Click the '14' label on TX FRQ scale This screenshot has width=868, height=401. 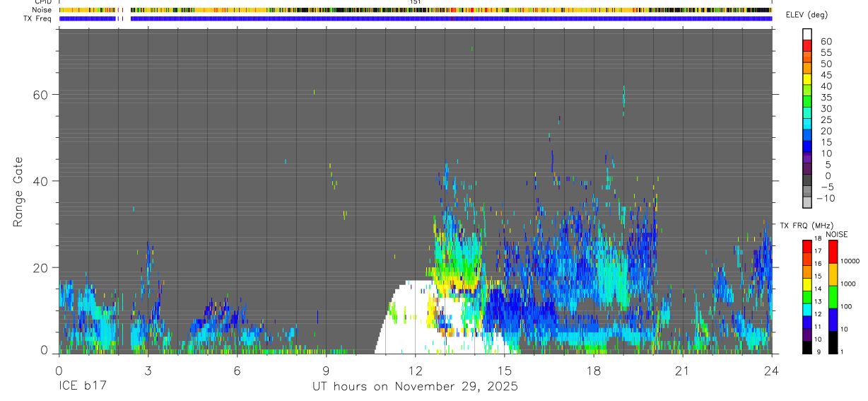(817, 289)
